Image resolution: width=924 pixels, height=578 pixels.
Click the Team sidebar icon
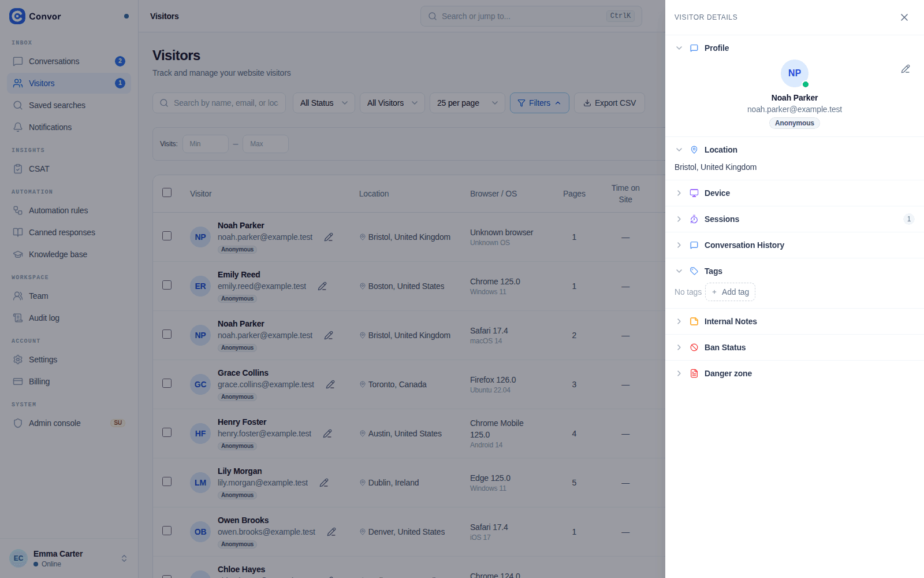pyautogui.click(x=18, y=296)
